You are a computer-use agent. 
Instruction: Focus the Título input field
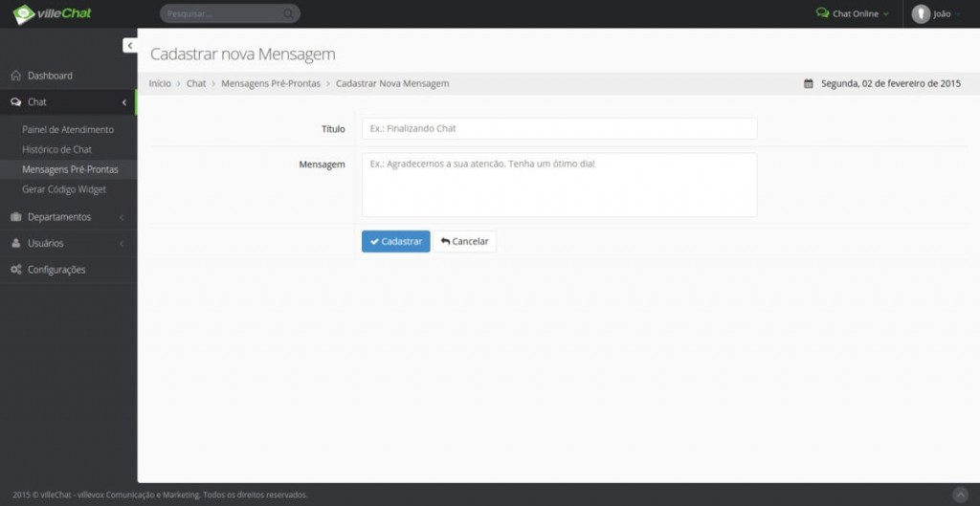pyautogui.click(x=559, y=128)
